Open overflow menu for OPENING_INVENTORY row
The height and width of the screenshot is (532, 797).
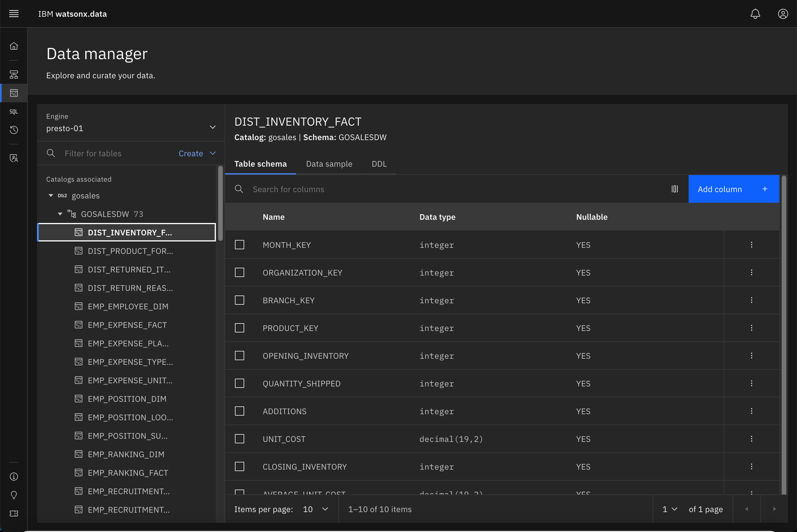[x=752, y=356]
